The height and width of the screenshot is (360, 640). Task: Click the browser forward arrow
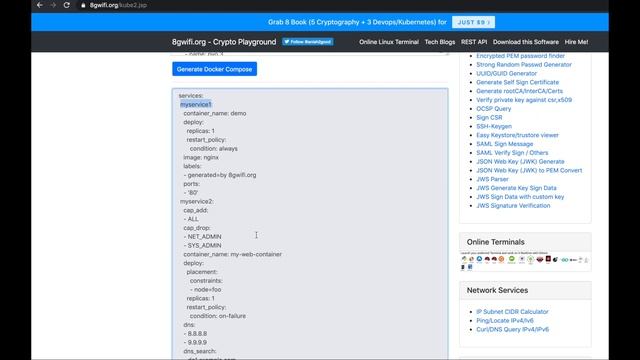[x=53, y=5]
